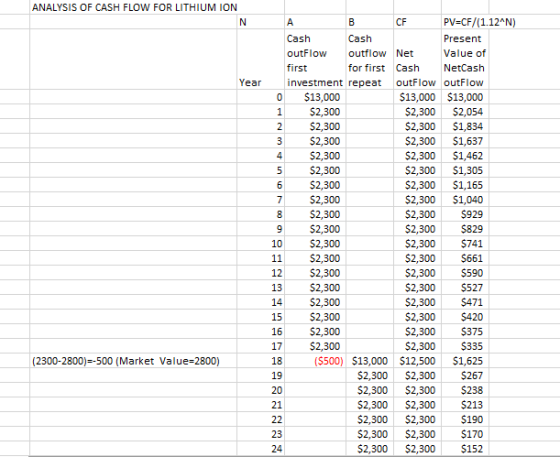This screenshot has height=457, width=560.
Task: Click the $471 present value cell
Action: click(465, 302)
